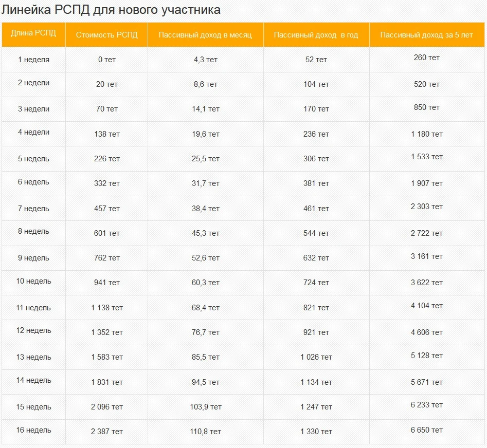Select the "236 тет" yearly income cell
The image size is (487, 448).
tap(316, 134)
